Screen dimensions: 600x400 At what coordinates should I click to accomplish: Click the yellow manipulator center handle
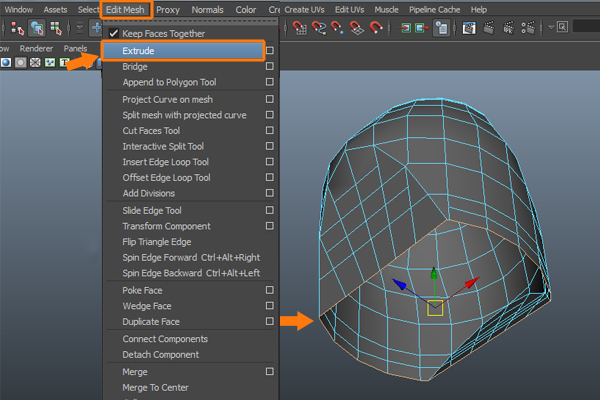(435, 307)
